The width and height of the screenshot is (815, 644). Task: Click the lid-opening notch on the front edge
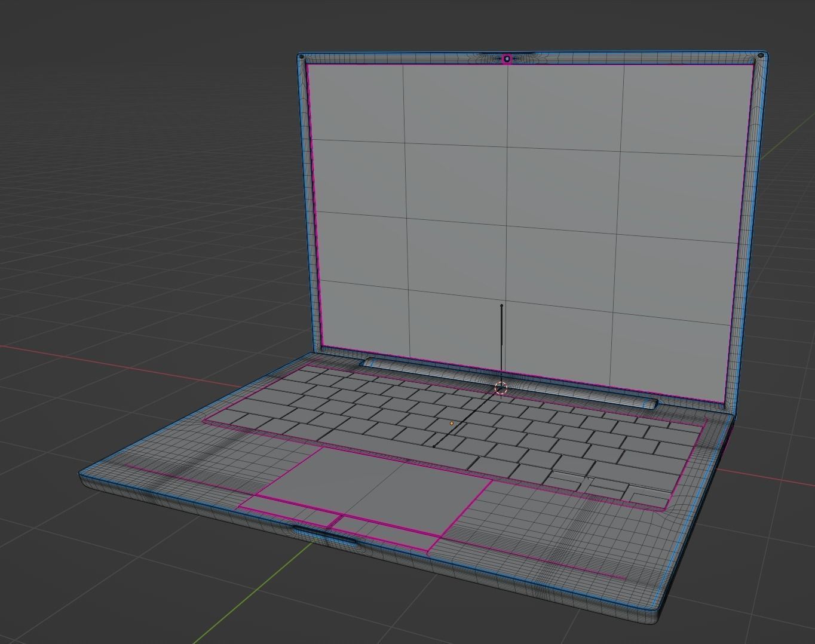point(326,535)
